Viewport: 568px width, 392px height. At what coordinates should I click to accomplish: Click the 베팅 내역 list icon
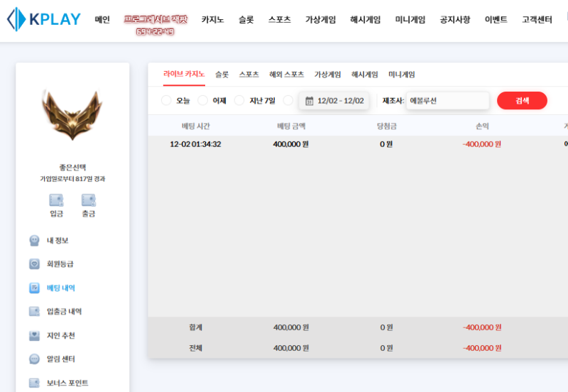tap(34, 288)
